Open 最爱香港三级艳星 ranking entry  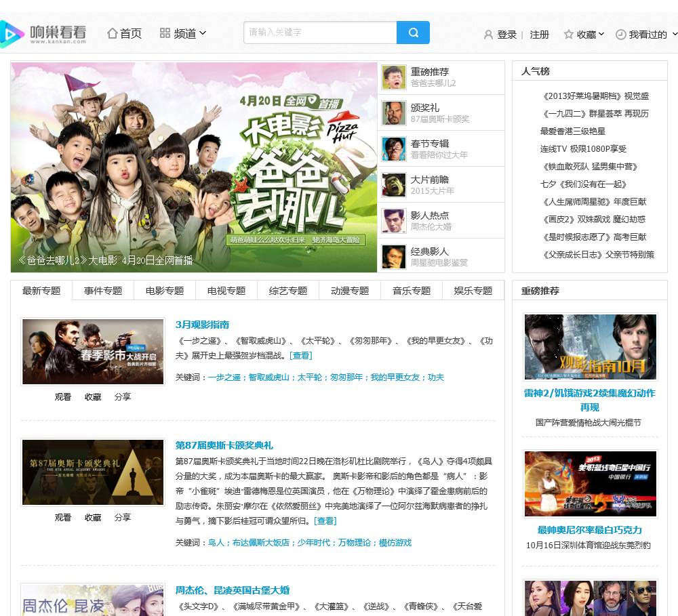tap(573, 131)
